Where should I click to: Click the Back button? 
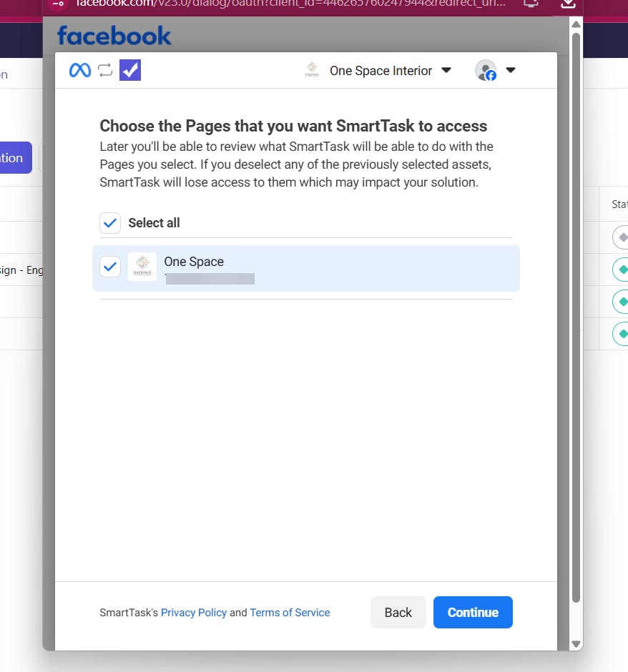click(398, 612)
